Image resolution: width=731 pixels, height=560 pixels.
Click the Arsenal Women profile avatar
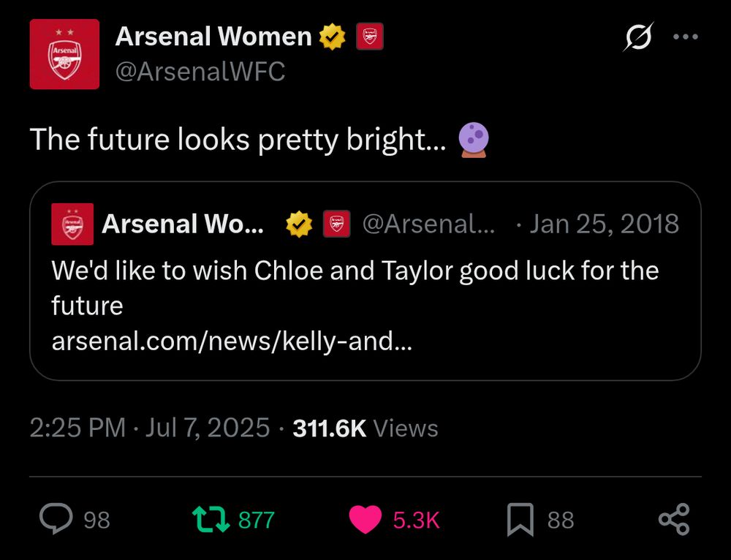click(x=64, y=54)
